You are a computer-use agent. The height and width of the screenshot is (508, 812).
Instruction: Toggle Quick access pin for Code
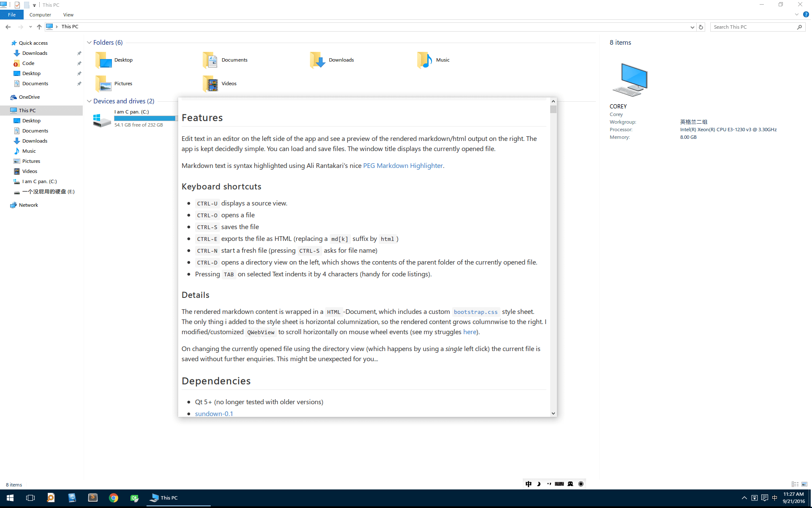[x=79, y=63]
